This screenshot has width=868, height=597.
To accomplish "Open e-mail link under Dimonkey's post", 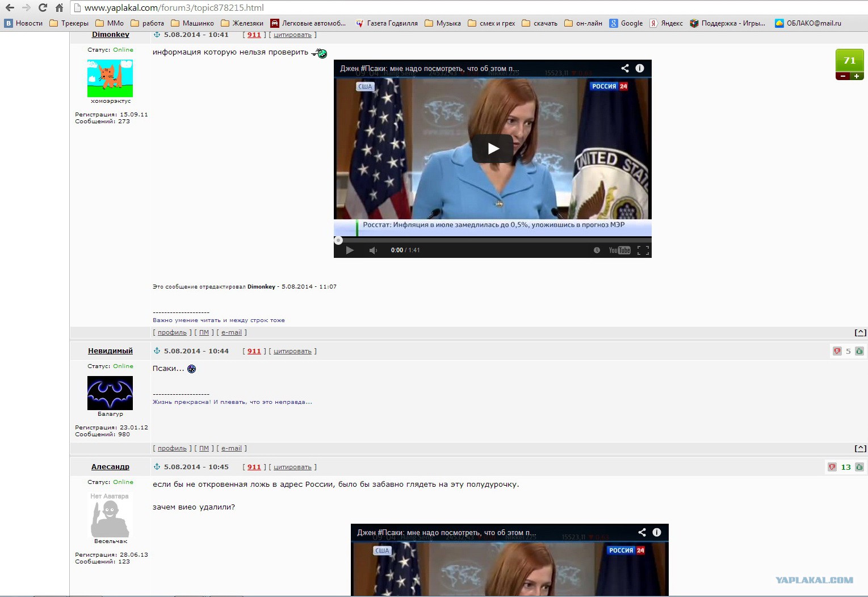I will (x=232, y=333).
